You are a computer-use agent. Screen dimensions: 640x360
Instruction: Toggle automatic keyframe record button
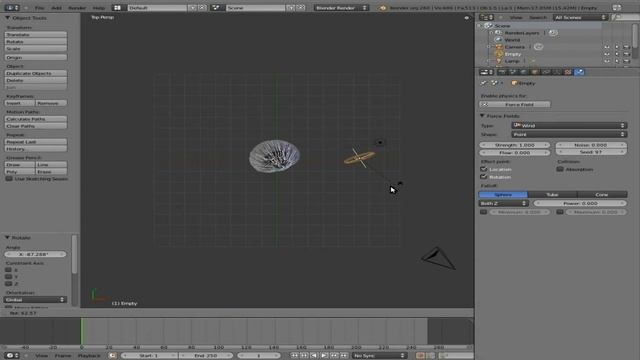(x=420, y=356)
